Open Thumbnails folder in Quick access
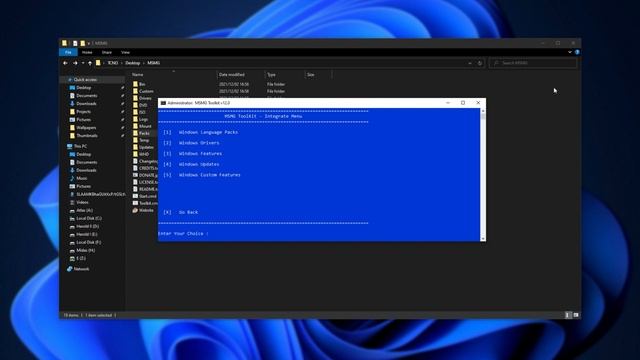The image size is (640, 360). pyautogui.click(x=87, y=136)
